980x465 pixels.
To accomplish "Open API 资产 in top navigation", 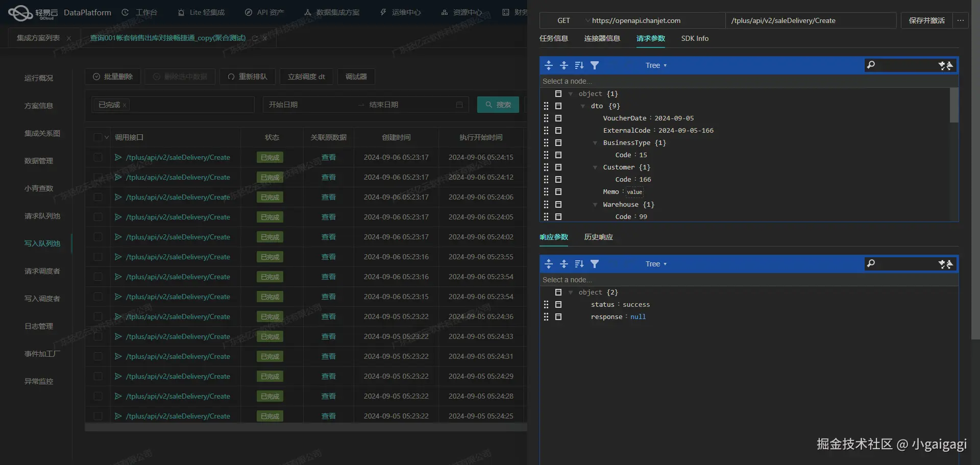I will pyautogui.click(x=264, y=12).
